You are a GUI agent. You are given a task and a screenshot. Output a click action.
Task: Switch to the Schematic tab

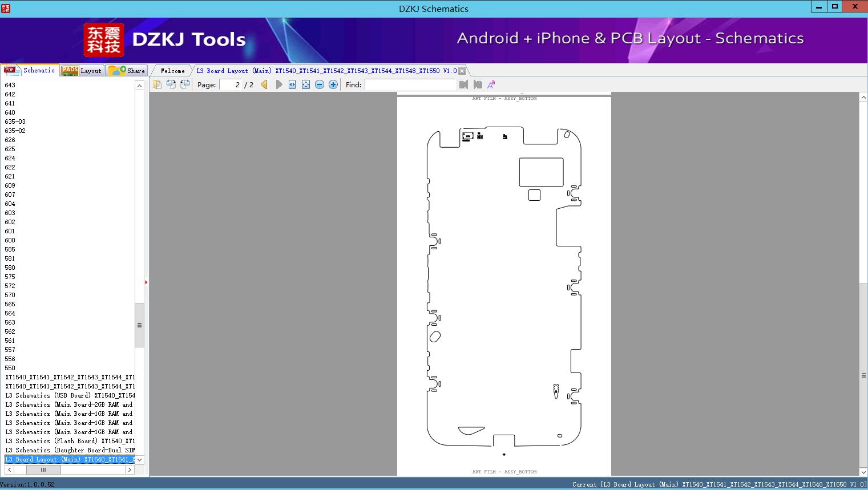click(33, 70)
